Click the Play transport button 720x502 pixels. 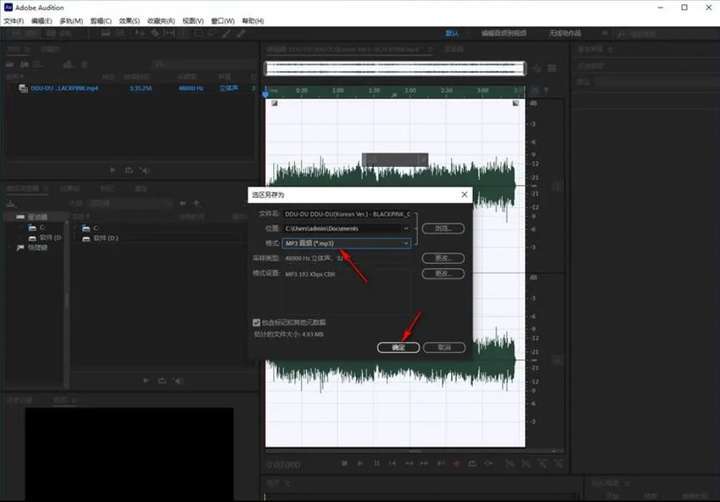point(360,464)
